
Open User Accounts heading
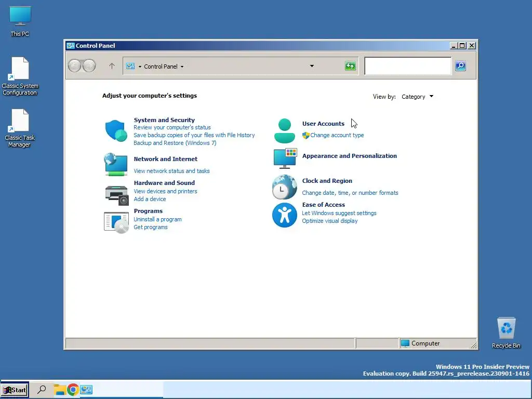coord(323,124)
